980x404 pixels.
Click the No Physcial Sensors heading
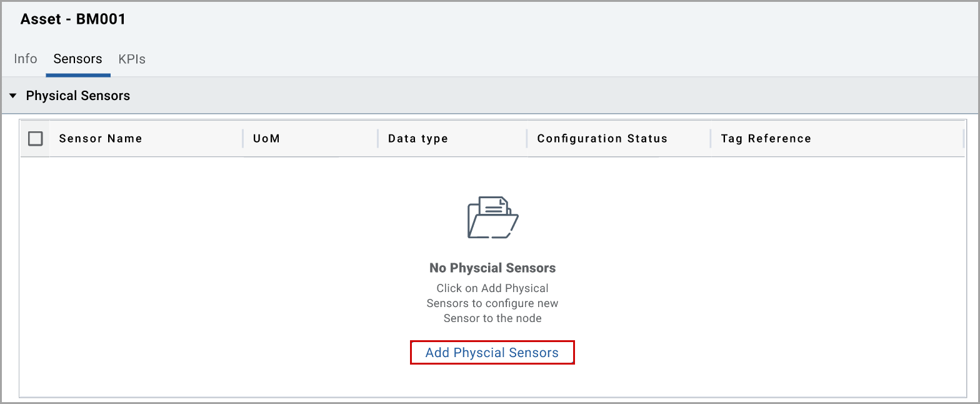(x=492, y=268)
